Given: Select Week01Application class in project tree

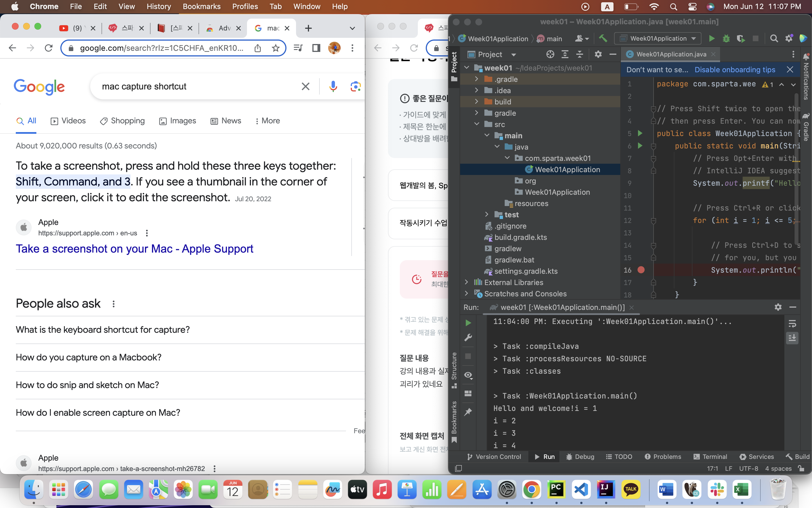Looking at the screenshot, I should pos(567,169).
